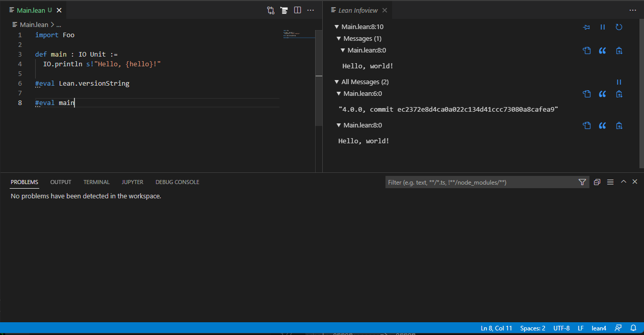
Task: Click the quote icon next to Main.lean:8:0
Action: pyautogui.click(x=602, y=50)
